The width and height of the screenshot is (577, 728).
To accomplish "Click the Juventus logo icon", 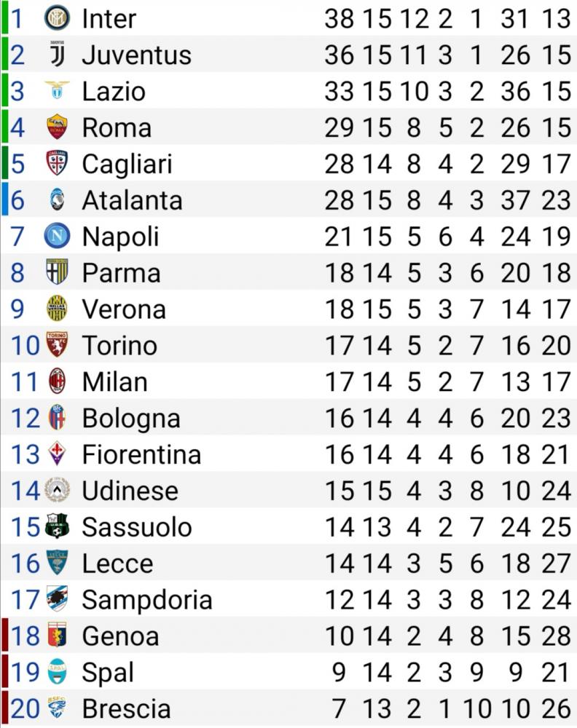I will click(x=57, y=54).
